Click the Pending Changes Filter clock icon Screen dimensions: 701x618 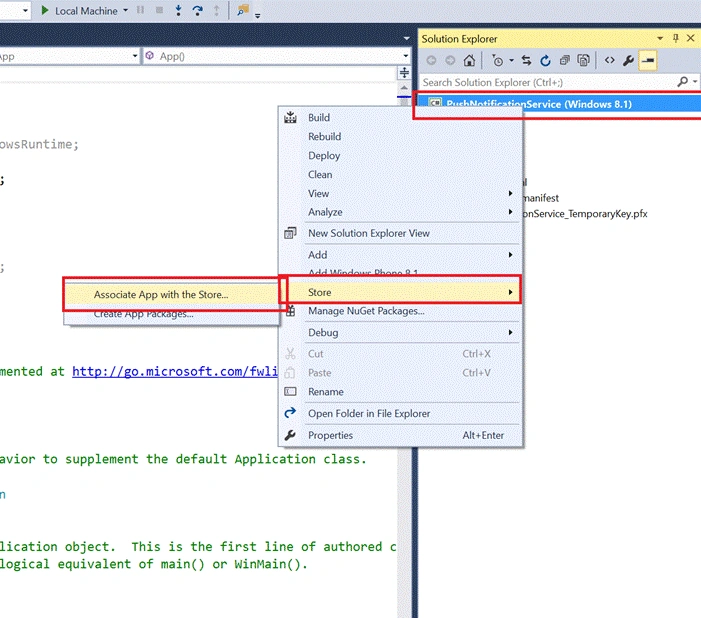click(x=497, y=60)
